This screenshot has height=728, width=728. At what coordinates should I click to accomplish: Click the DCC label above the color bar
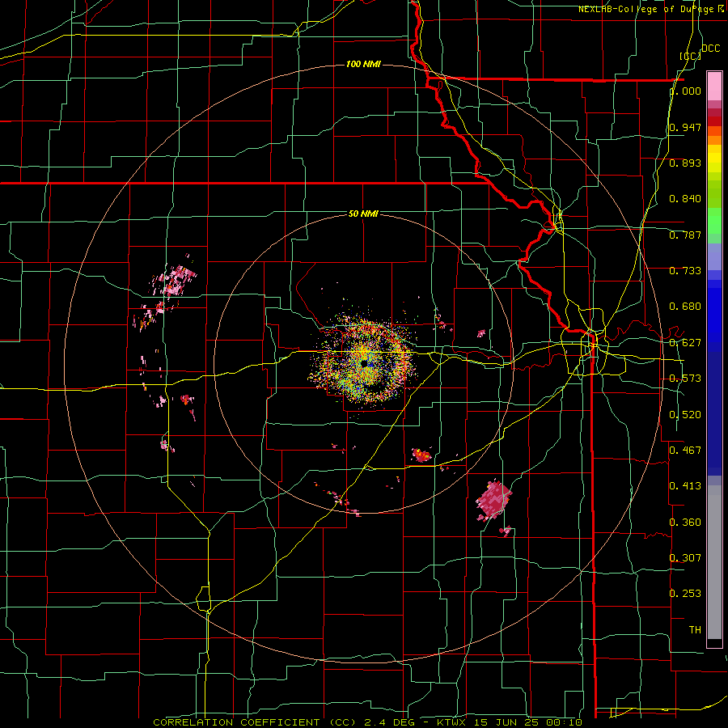coord(710,49)
